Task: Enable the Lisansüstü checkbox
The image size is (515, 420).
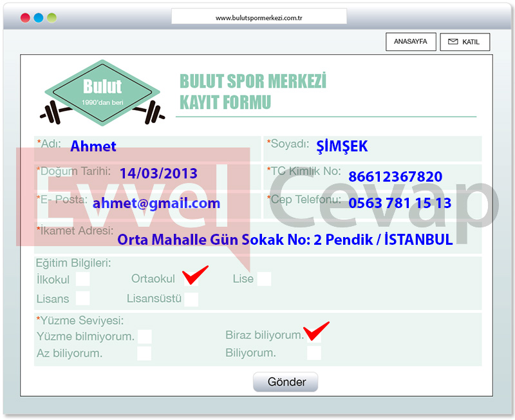Action: tap(191, 299)
